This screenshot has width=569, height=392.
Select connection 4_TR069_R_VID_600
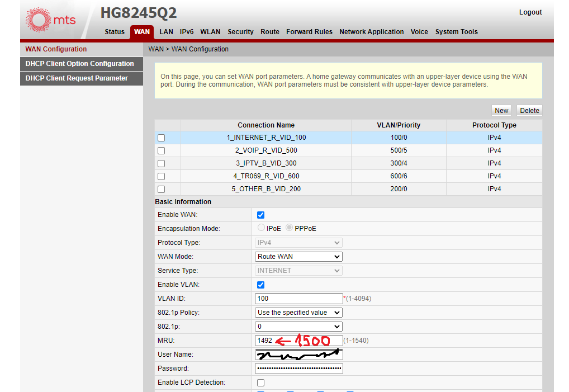(x=267, y=176)
